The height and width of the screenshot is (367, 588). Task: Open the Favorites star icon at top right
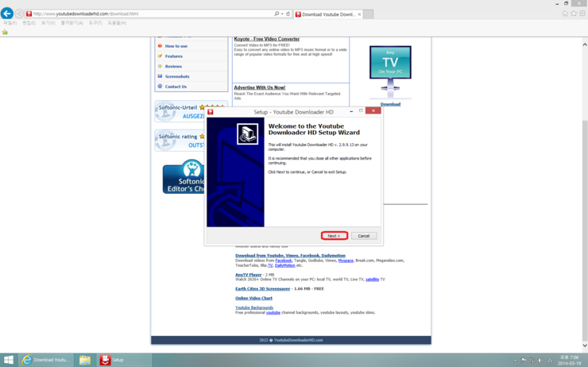tap(574, 14)
